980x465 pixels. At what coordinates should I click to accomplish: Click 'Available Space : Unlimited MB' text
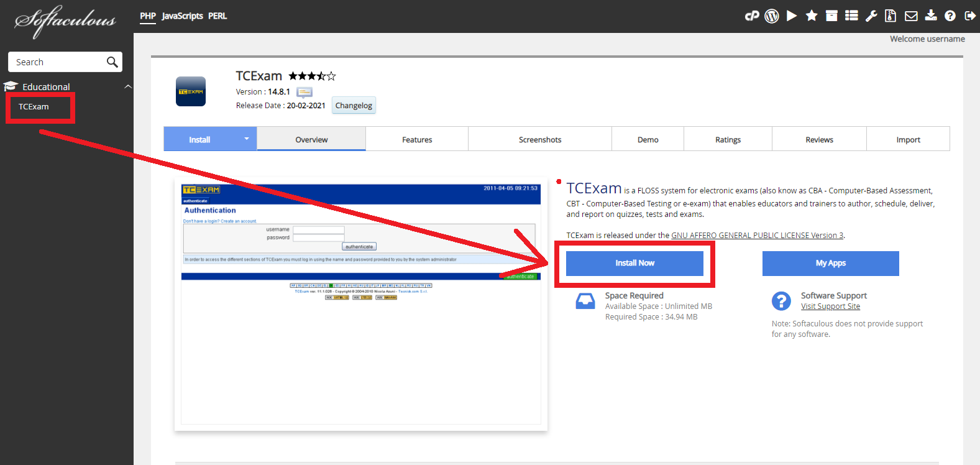pos(659,306)
